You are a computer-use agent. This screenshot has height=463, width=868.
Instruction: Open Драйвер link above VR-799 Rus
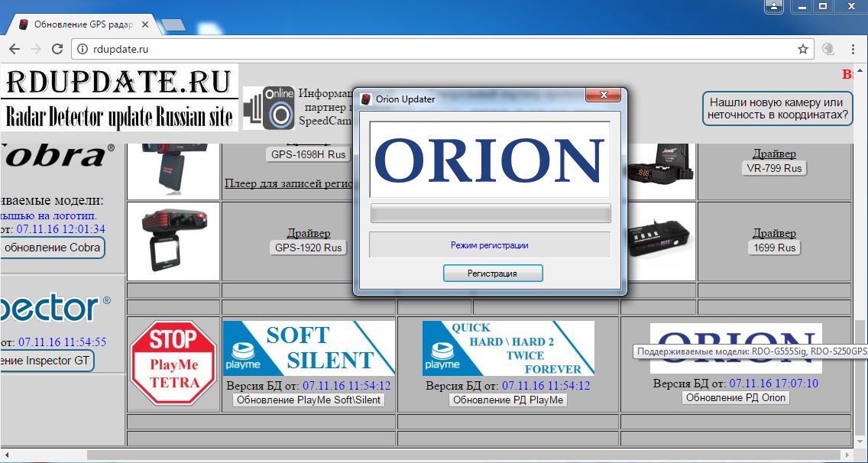tap(775, 154)
